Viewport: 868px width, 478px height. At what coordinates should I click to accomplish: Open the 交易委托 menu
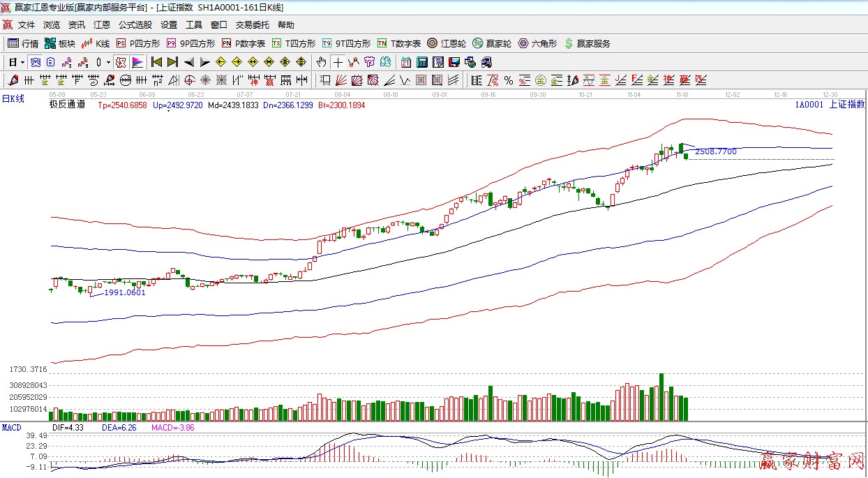[252, 24]
